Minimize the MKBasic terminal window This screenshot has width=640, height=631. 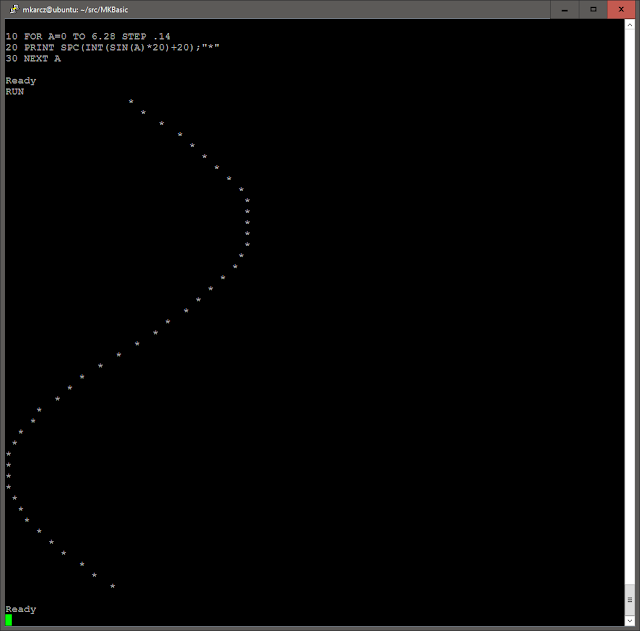pos(564,9)
